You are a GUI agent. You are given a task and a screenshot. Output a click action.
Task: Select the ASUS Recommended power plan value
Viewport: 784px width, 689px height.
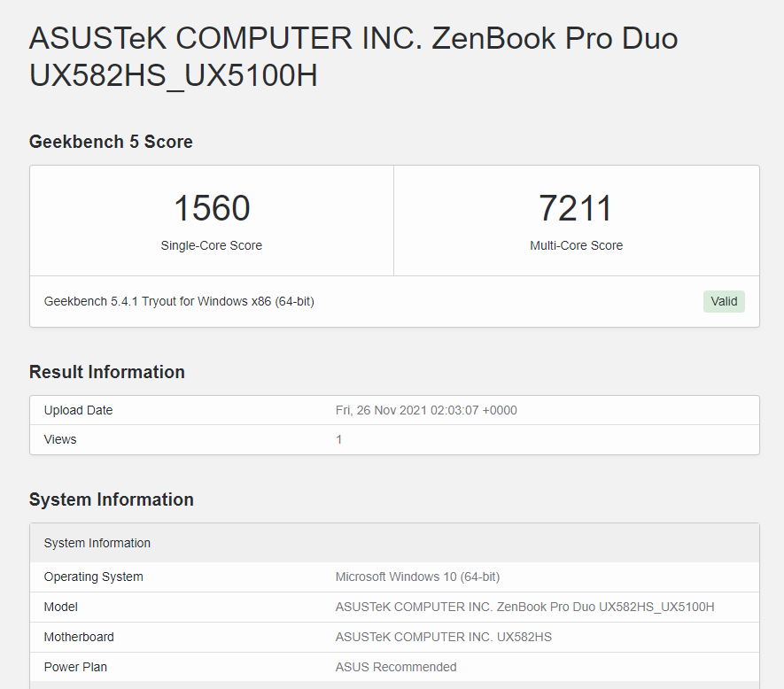pyautogui.click(x=396, y=667)
